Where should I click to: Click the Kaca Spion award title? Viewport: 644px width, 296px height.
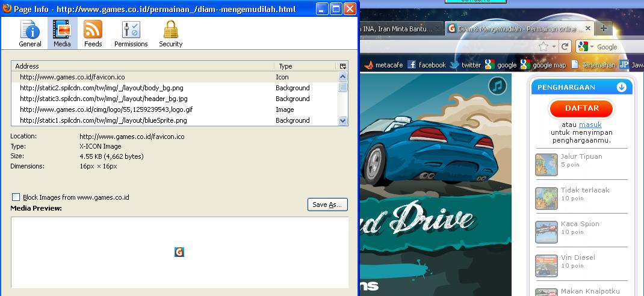[580, 224]
